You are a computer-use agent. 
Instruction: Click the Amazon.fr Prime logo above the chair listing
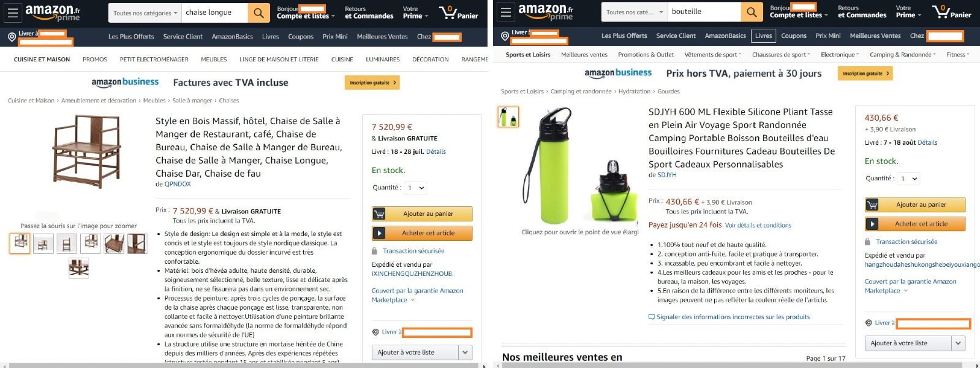point(53,12)
